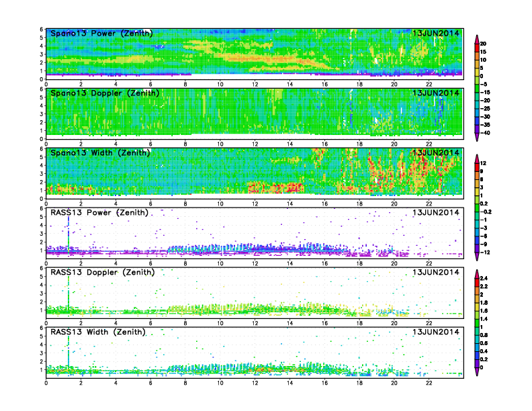Click the tall vertical spike in RASS13 Width plot
The image size is (532, 411).
69,353
